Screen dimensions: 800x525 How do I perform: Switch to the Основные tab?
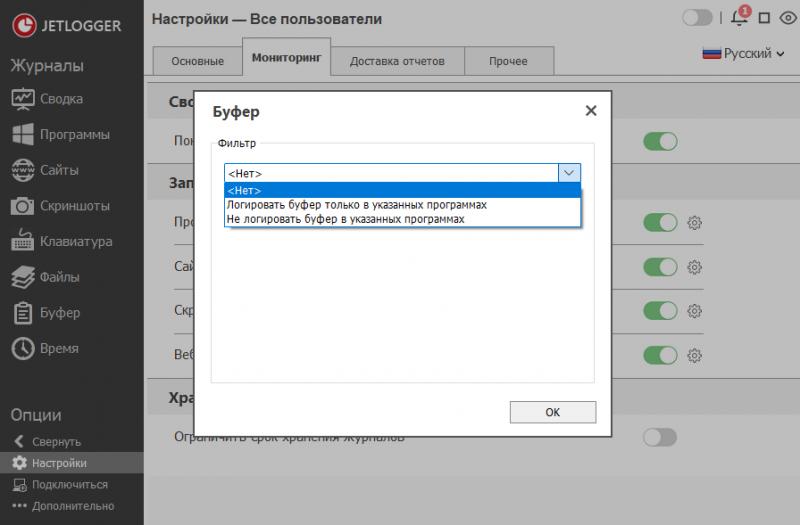tap(197, 61)
